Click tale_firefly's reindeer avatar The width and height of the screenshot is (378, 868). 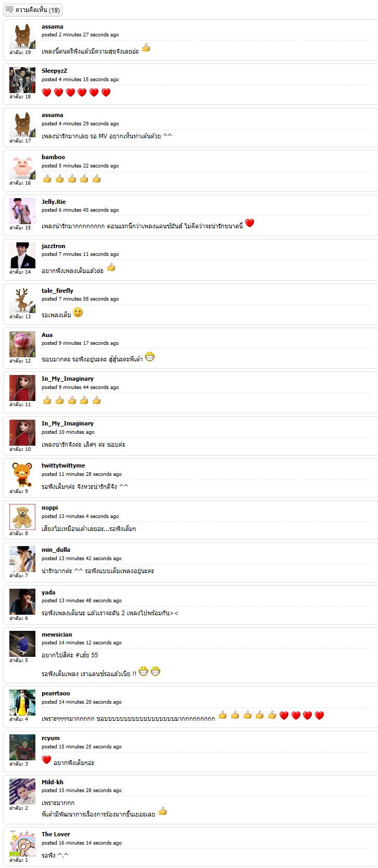pyautogui.click(x=22, y=300)
